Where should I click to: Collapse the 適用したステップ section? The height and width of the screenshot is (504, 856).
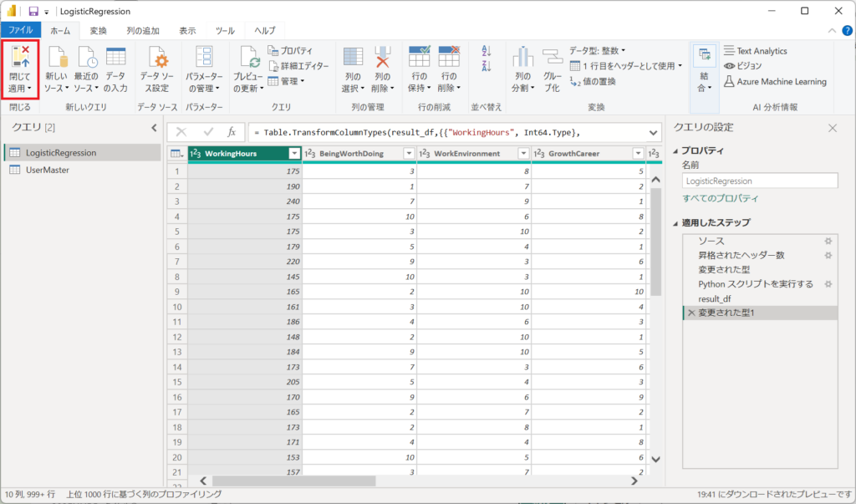pyautogui.click(x=675, y=223)
